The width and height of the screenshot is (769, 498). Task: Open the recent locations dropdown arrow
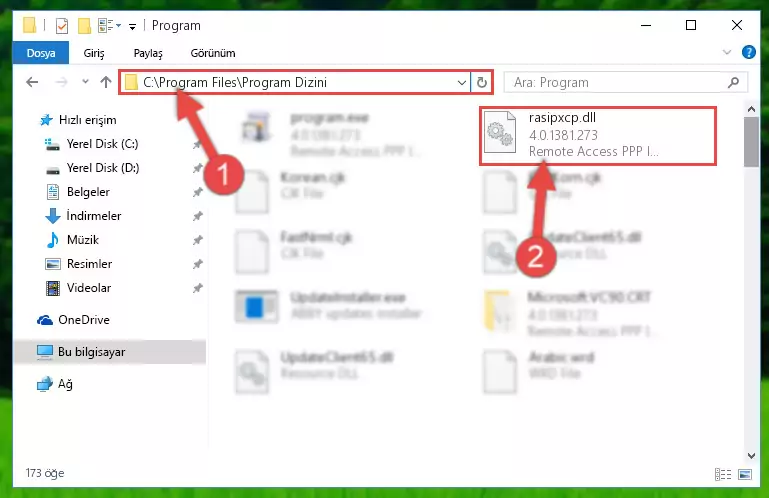85,81
